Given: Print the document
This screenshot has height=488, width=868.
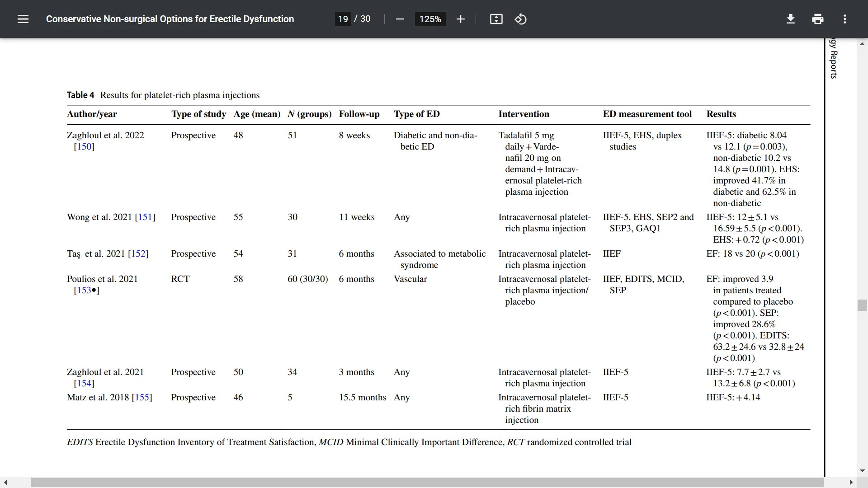Looking at the screenshot, I should click(x=817, y=19).
